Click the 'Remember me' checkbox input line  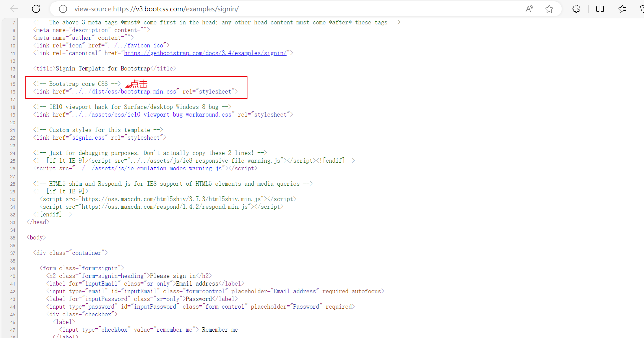(x=148, y=330)
